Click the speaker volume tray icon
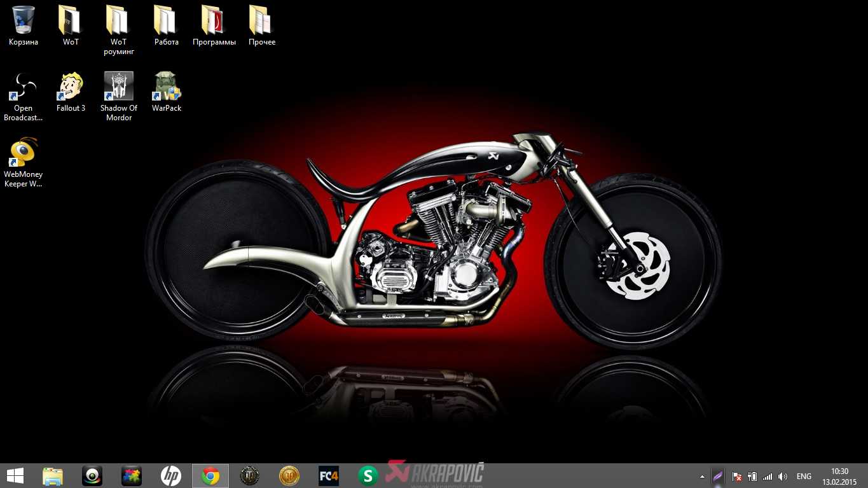The height and width of the screenshot is (488, 868). (x=783, y=477)
